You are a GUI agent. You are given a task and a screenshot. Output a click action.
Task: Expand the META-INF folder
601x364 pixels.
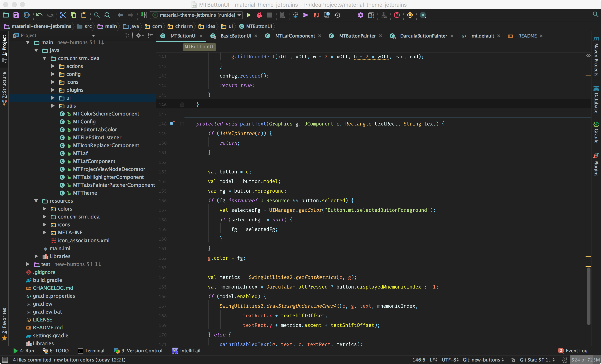pyautogui.click(x=44, y=232)
